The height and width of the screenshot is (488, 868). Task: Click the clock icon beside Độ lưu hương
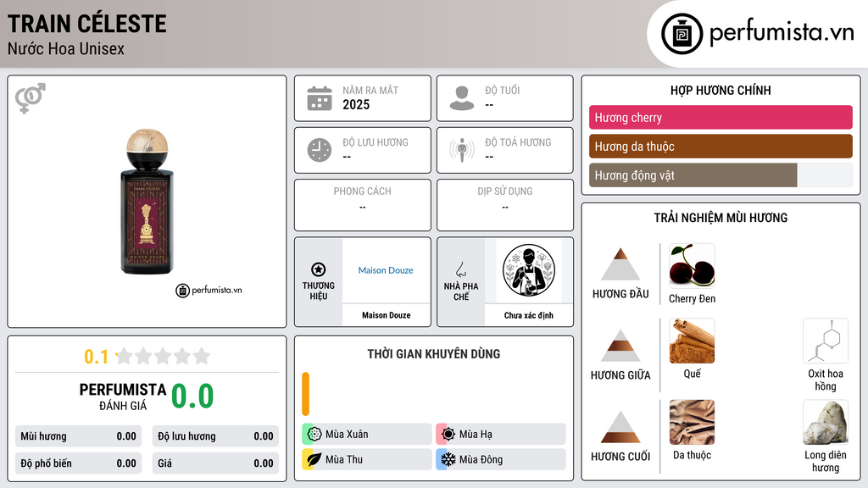[320, 150]
